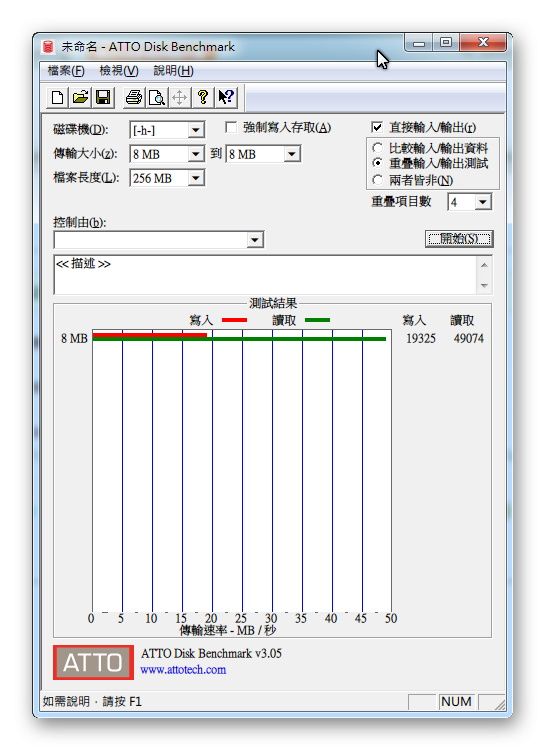Screen dimensions: 546x751
Task: Click inside the << 描述 >> text box
Action: (x=265, y=275)
